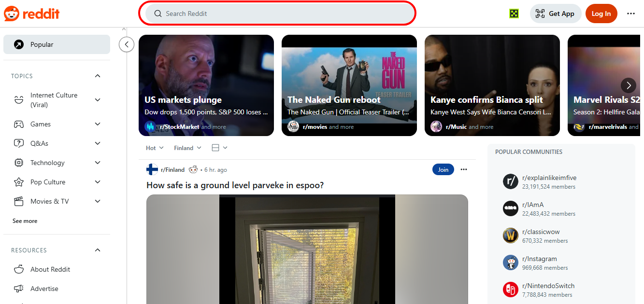Click the Popular arrow icon

[x=18, y=44]
